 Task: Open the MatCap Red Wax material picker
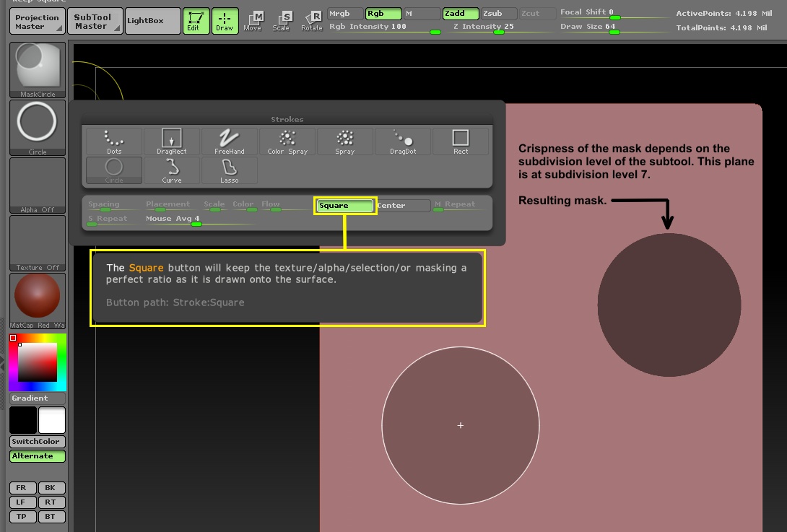point(38,301)
